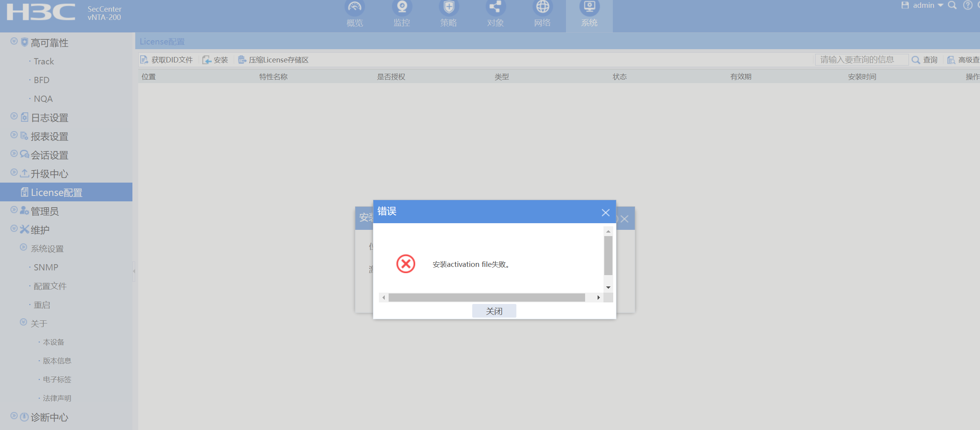Viewport: 980px width, 430px height.
Task: Expand the 诊断中心 tree section
Action: pos(14,416)
